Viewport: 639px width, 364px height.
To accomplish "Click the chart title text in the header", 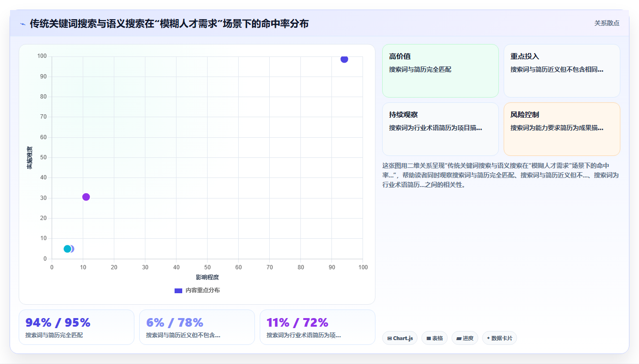I will point(169,23).
